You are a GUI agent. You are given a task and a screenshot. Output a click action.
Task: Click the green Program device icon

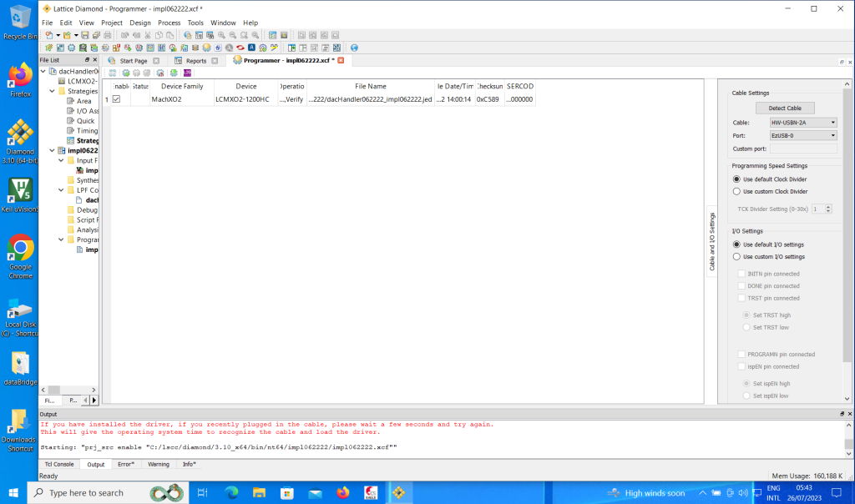tap(126, 73)
